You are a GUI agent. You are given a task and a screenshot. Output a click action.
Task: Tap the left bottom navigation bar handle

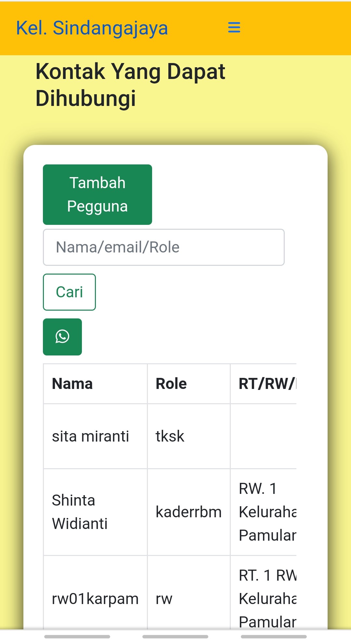coord(77,637)
